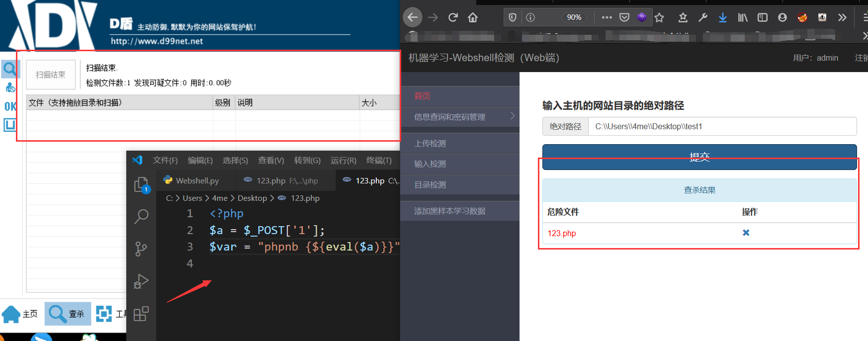This screenshot has width=868, height=341.
Task: Open the D盾 查杀 bottom tab
Action: (68, 314)
